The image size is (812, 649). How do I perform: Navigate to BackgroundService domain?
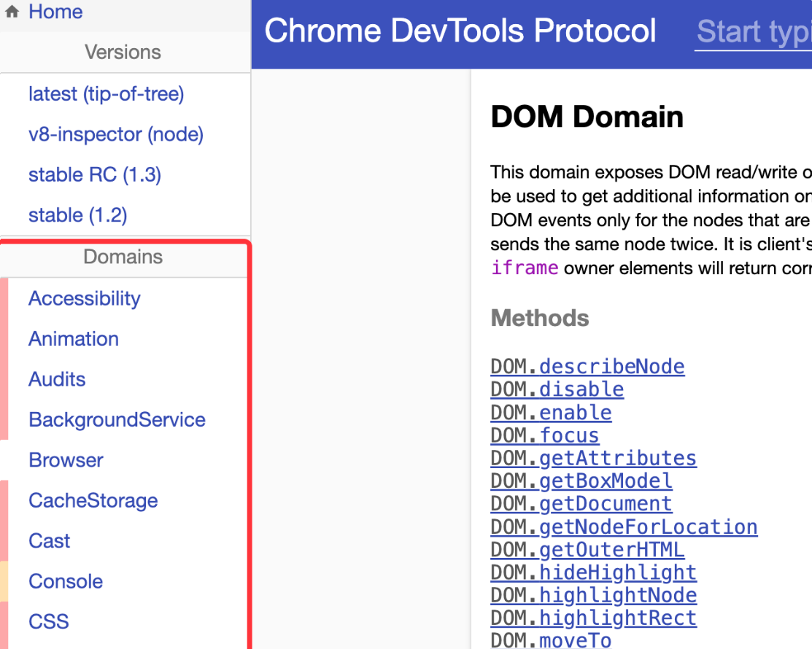(117, 420)
